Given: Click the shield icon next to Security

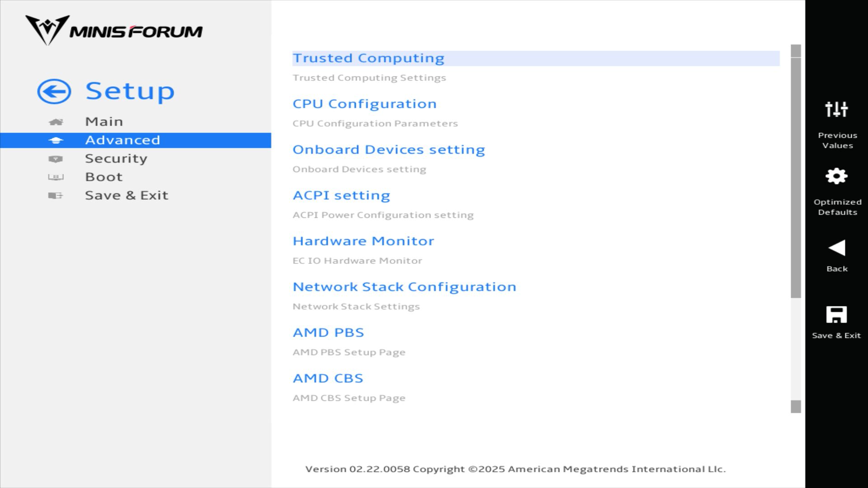Looking at the screenshot, I should [x=56, y=159].
